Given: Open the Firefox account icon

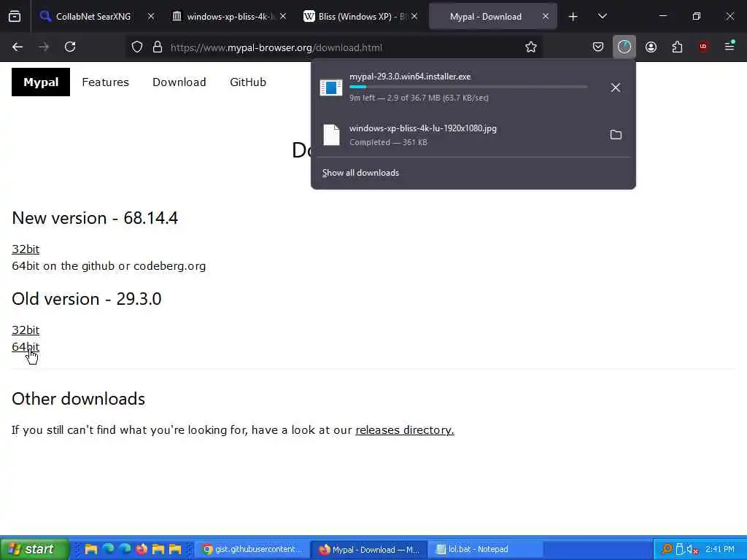Looking at the screenshot, I should 651,47.
